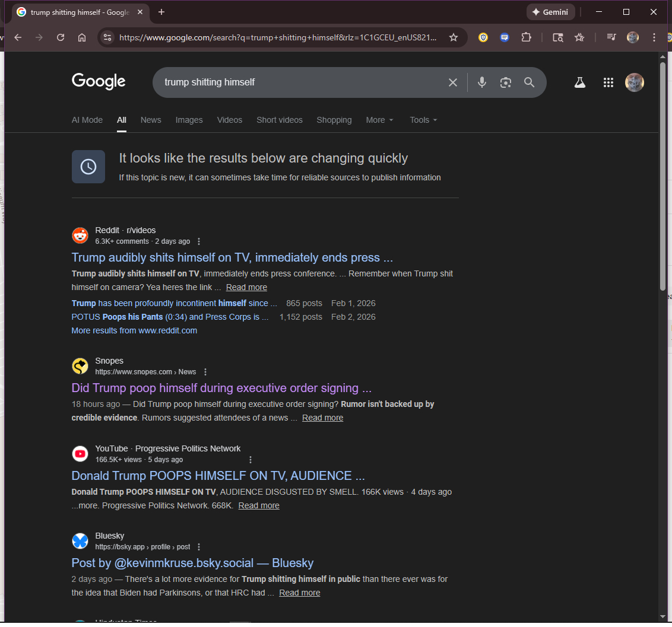Viewport: 672px width, 627px height.
Task: Switch to the Images tab
Action: click(189, 120)
